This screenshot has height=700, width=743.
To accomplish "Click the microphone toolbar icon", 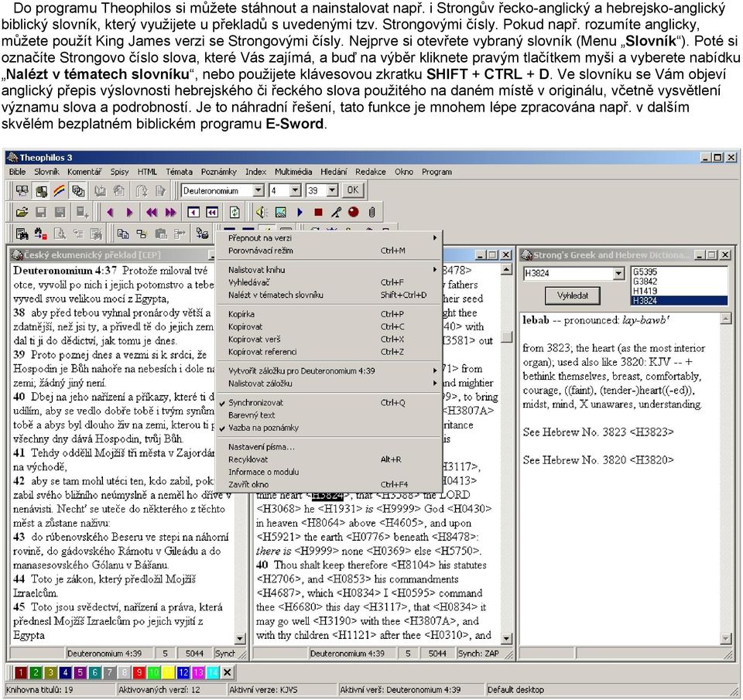I will coord(336,213).
